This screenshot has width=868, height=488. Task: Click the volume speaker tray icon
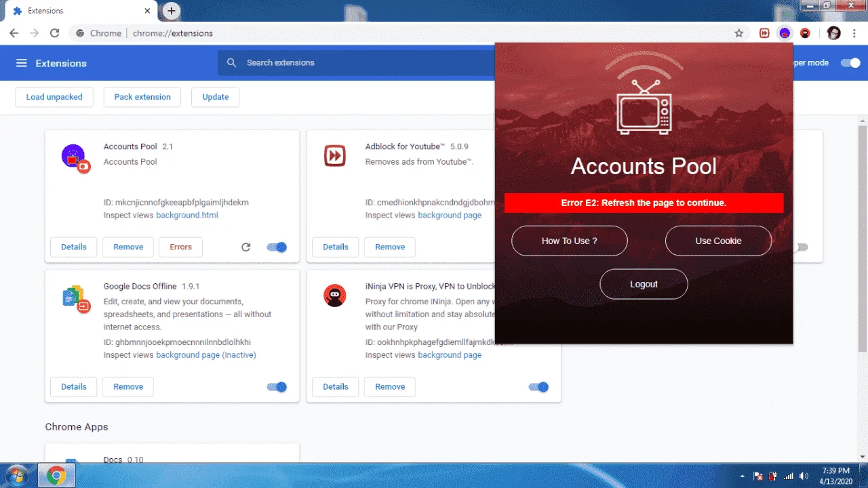coord(804,476)
